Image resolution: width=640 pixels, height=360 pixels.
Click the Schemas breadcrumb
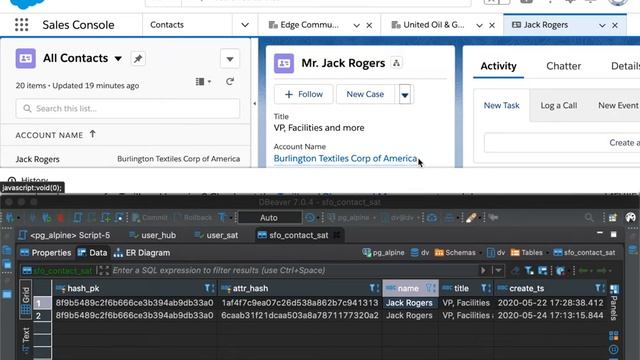click(x=456, y=253)
